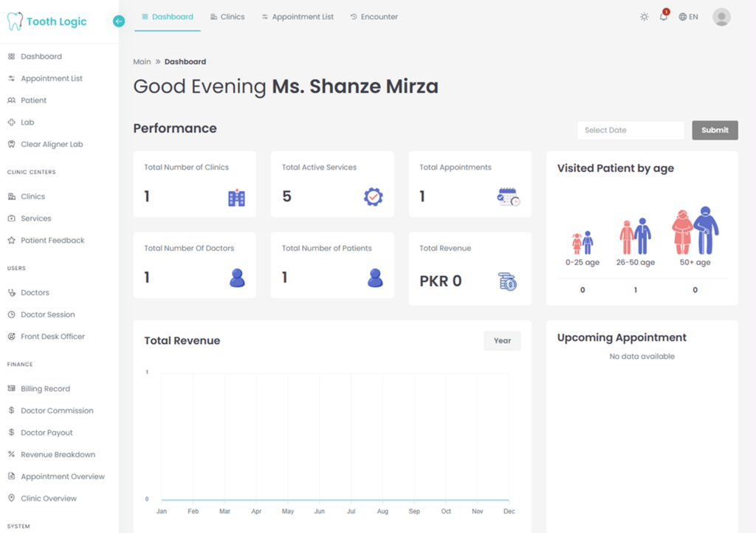Switch to the Clinics top tab
756x533 pixels.
tap(227, 17)
